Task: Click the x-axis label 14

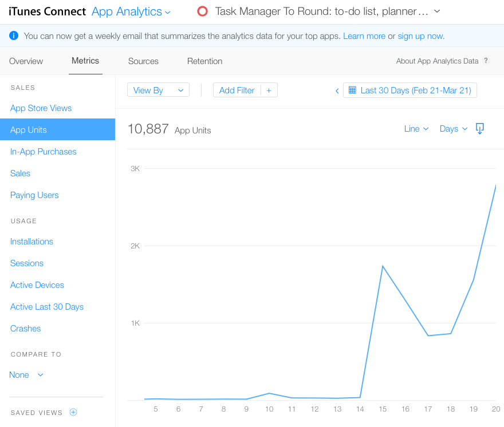Action: point(360,409)
